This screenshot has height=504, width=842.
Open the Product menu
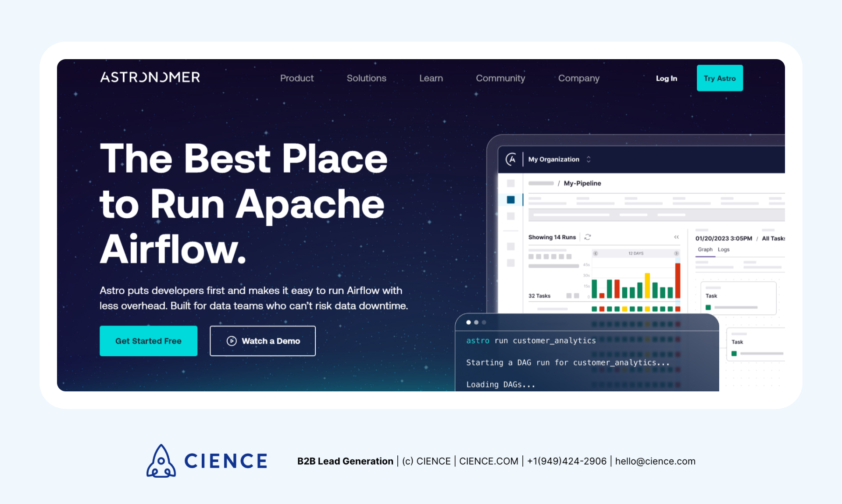(296, 78)
